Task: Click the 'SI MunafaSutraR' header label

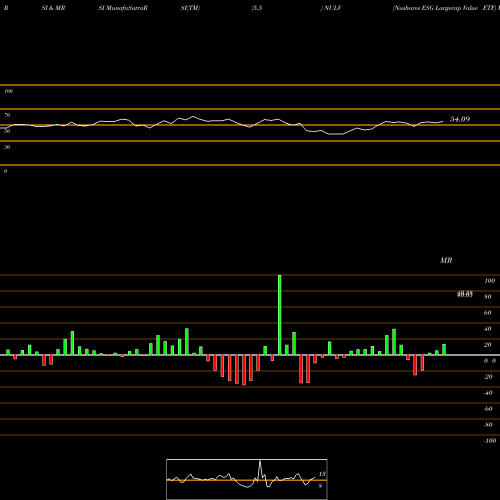Action: [123, 8]
